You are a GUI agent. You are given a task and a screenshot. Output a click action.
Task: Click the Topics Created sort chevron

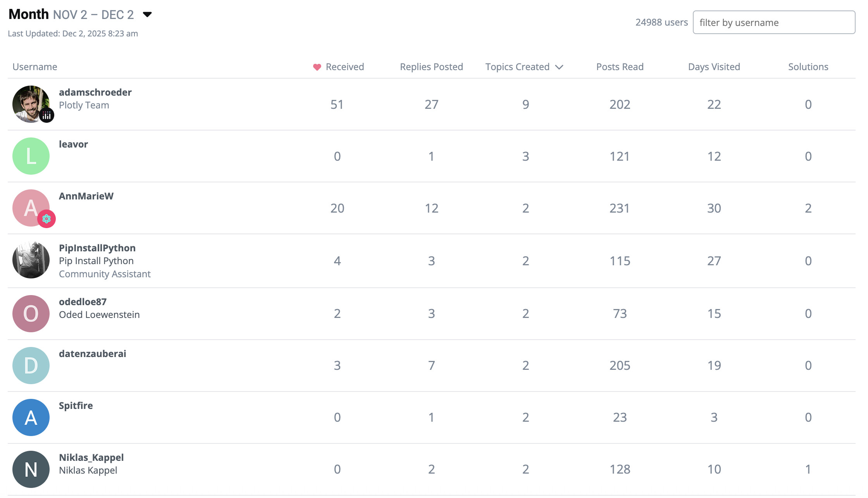click(559, 67)
